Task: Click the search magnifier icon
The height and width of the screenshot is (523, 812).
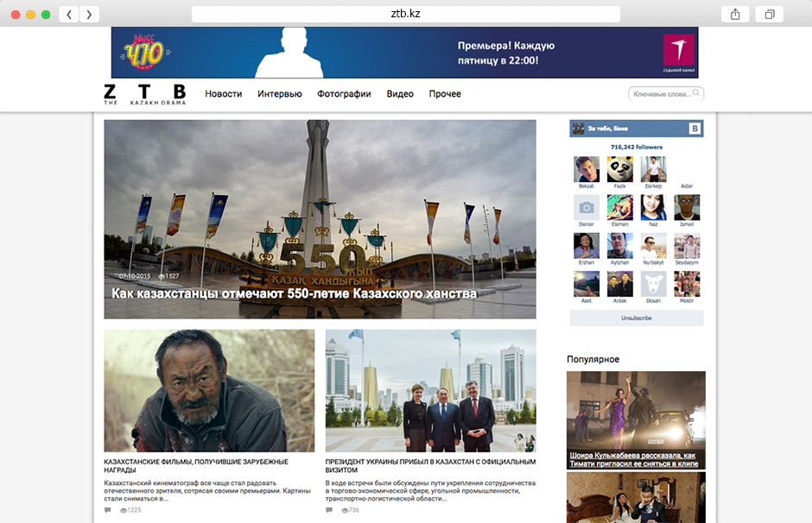Action: click(696, 93)
